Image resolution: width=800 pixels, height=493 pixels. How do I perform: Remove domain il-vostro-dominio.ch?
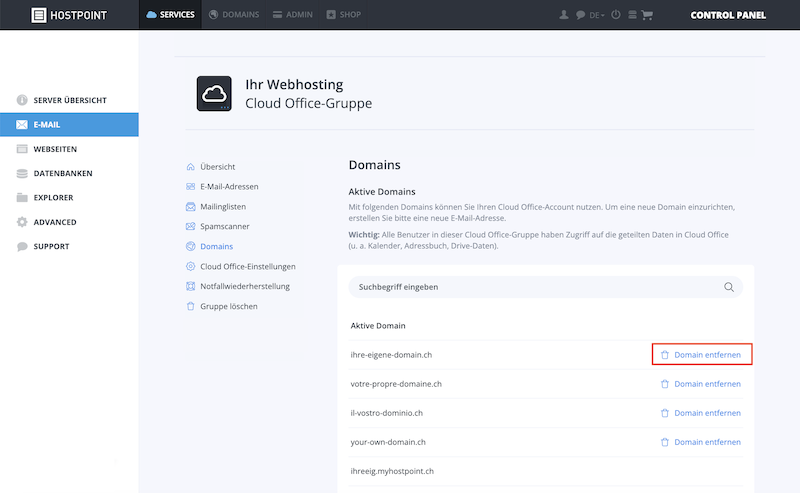[x=701, y=413]
